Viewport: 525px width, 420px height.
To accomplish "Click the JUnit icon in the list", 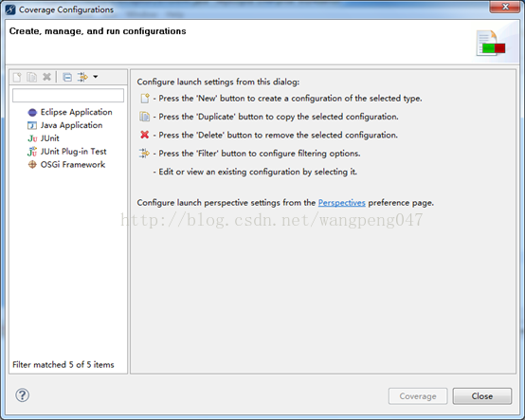I will click(x=32, y=138).
